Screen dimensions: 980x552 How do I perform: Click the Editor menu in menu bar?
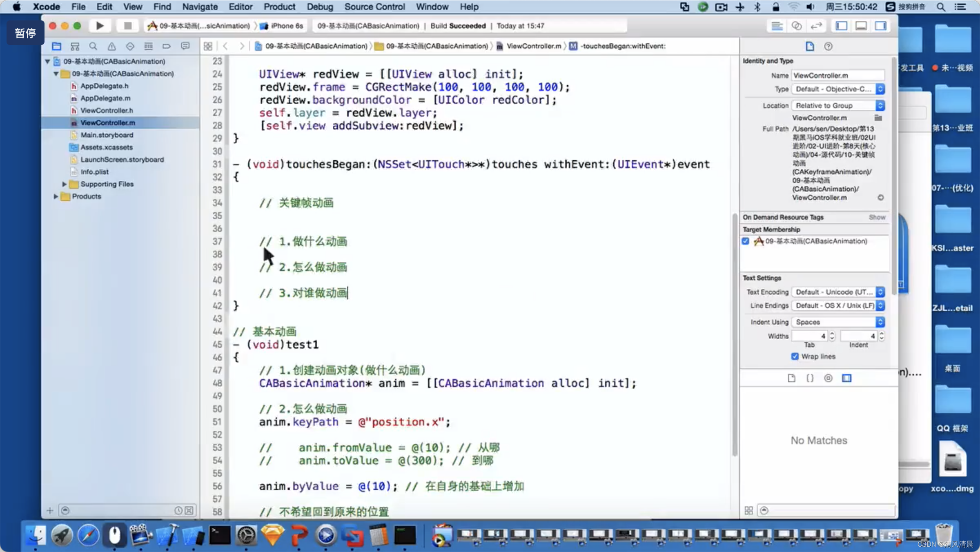pos(240,7)
